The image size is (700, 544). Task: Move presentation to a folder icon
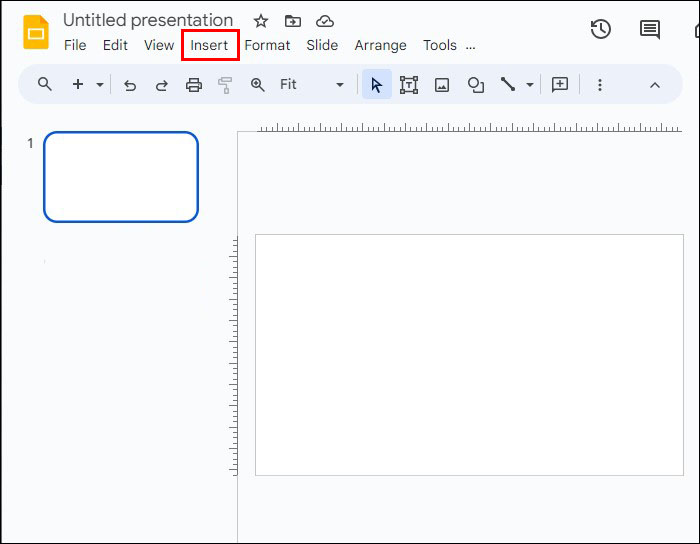[x=293, y=21]
